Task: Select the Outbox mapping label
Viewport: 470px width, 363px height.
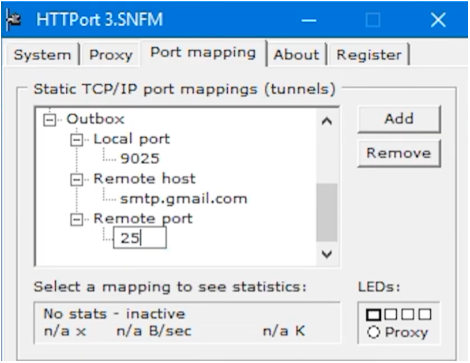Action: [95, 119]
